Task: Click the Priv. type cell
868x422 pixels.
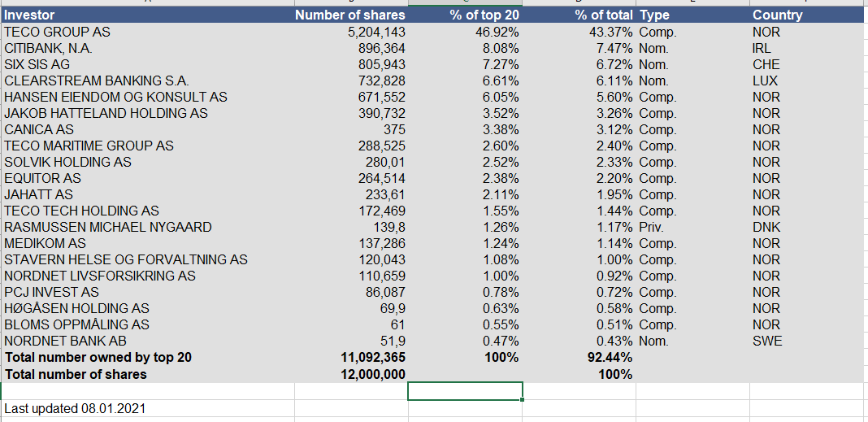Action: (x=652, y=227)
